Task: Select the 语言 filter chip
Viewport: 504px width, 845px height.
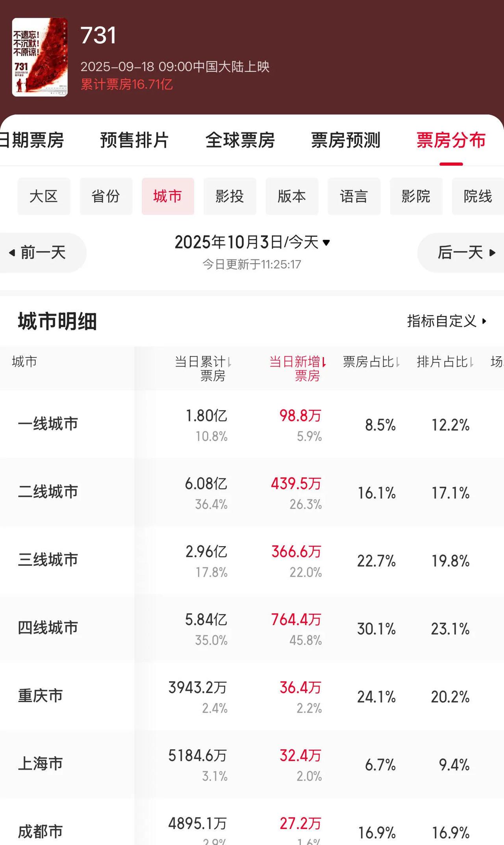Action: point(354,196)
